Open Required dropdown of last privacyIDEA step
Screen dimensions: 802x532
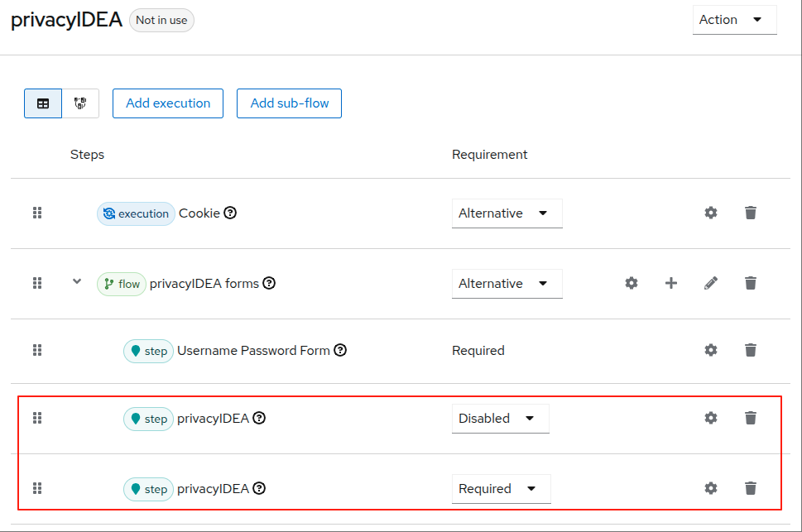click(501, 489)
